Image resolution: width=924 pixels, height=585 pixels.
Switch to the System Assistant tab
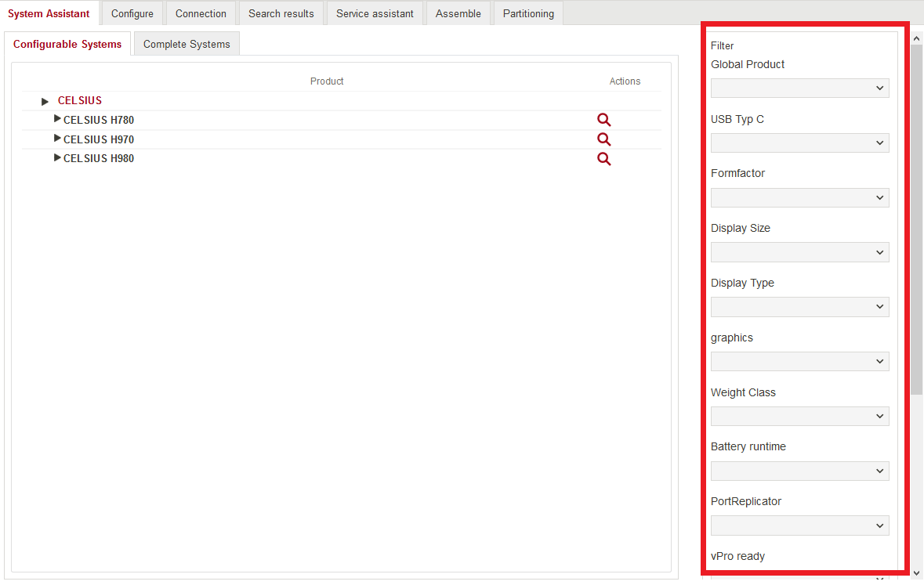pyautogui.click(x=49, y=13)
